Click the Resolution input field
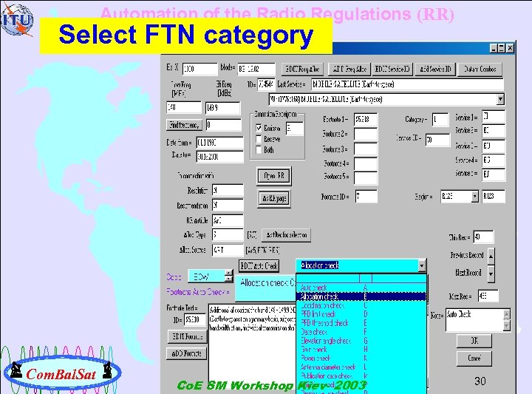 click(228, 191)
